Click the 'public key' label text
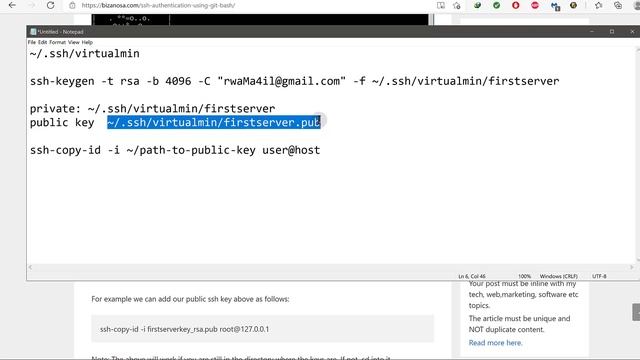Image resolution: width=640 pixels, height=360 pixels. point(62,122)
